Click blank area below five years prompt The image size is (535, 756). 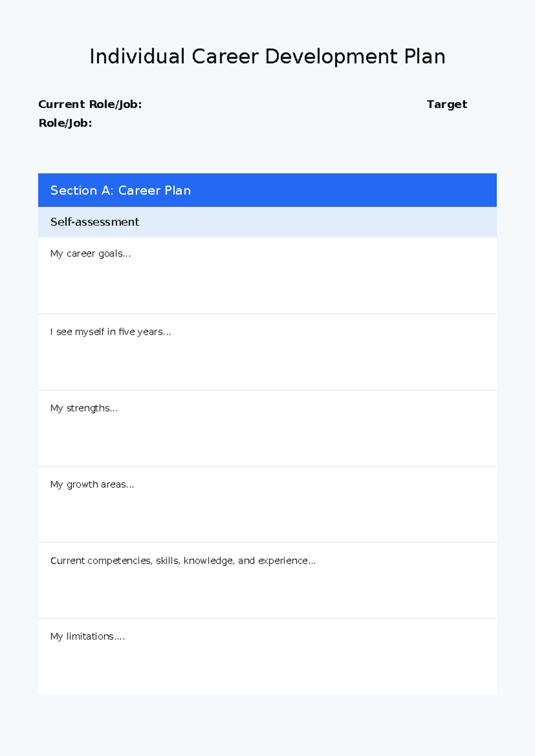point(267,364)
